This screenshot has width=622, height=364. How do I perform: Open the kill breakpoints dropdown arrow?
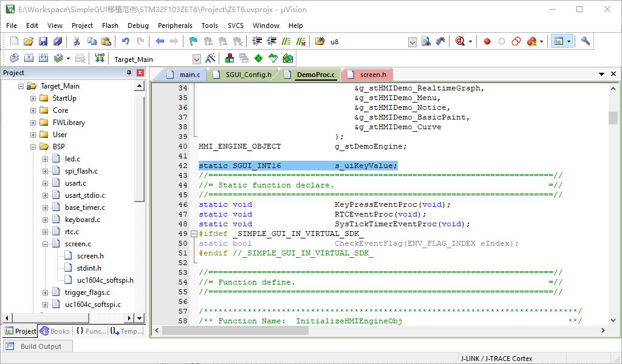click(542, 41)
